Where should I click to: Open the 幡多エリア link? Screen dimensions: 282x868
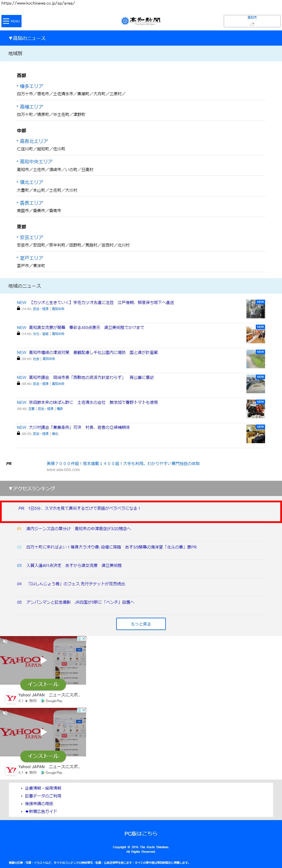(x=31, y=86)
